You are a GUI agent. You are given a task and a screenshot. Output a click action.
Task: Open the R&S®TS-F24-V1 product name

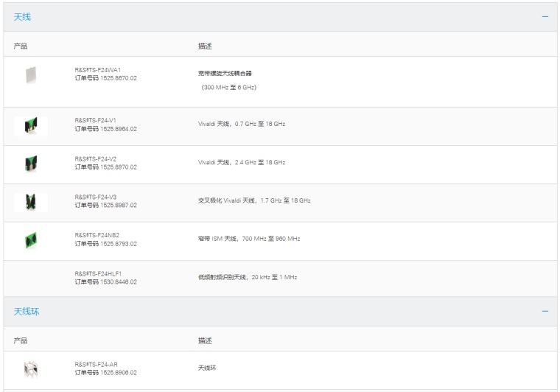[x=96, y=120]
